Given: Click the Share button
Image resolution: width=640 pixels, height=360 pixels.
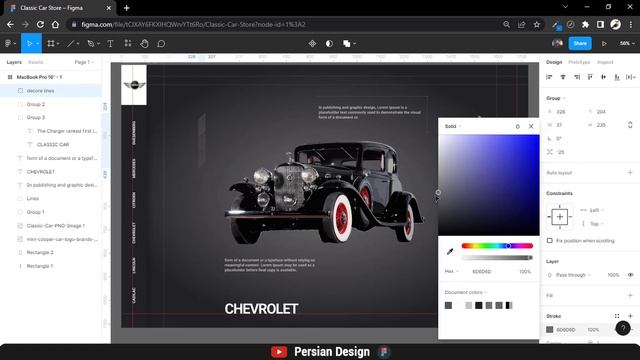Looking at the screenshot, I should point(580,43).
